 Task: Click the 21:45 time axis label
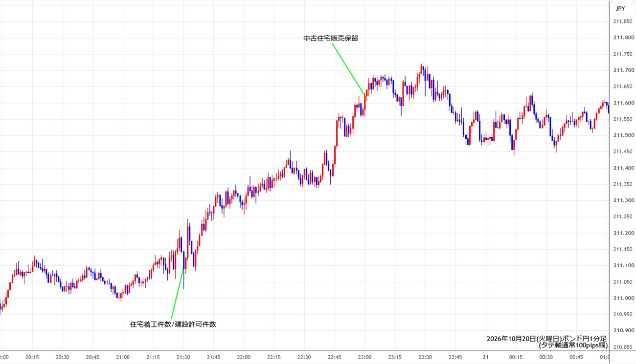click(x=213, y=357)
